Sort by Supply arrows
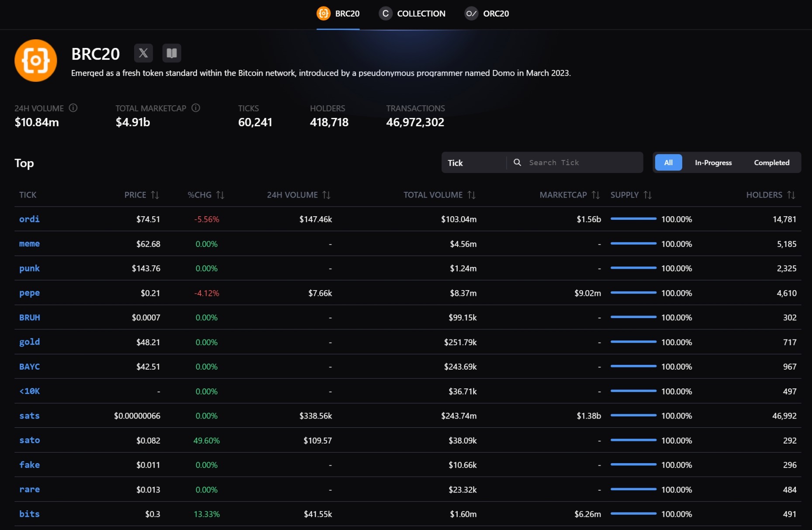This screenshot has height=530, width=812. click(x=647, y=195)
